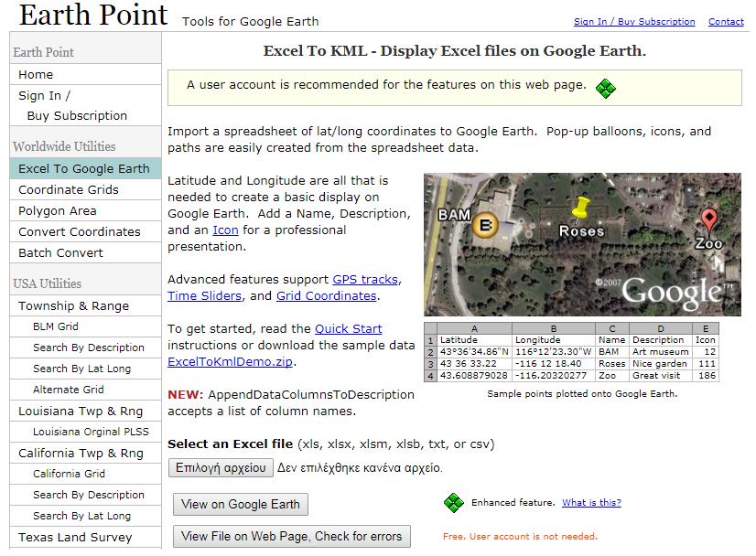Click the 'What is this?' link
The height and width of the screenshot is (556, 756).
tap(591, 503)
